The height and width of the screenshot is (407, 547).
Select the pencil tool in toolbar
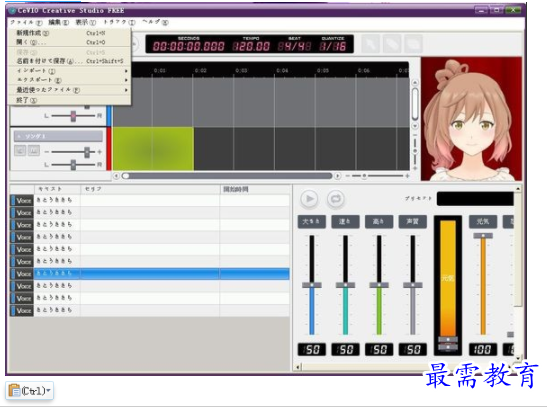[x=392, y=44]
